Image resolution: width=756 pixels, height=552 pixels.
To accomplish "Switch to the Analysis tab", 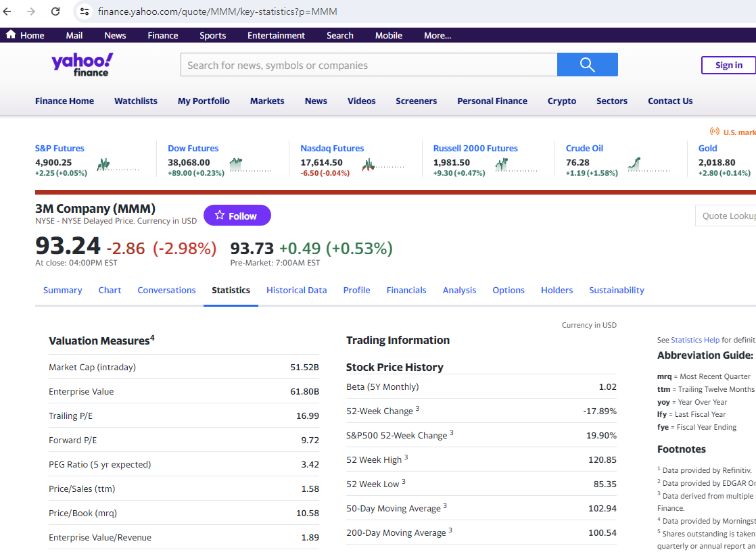I will (459, 290).
